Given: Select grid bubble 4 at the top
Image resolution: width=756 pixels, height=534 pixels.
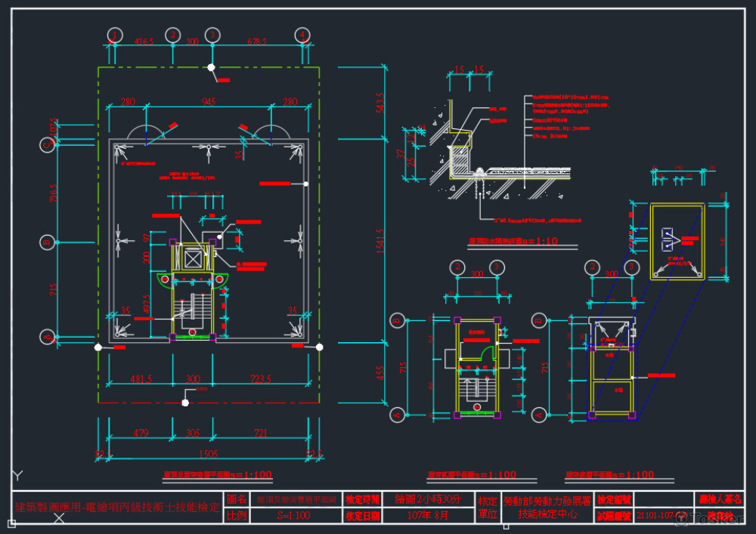Looking at the screenshot, I should click(302, 35).
